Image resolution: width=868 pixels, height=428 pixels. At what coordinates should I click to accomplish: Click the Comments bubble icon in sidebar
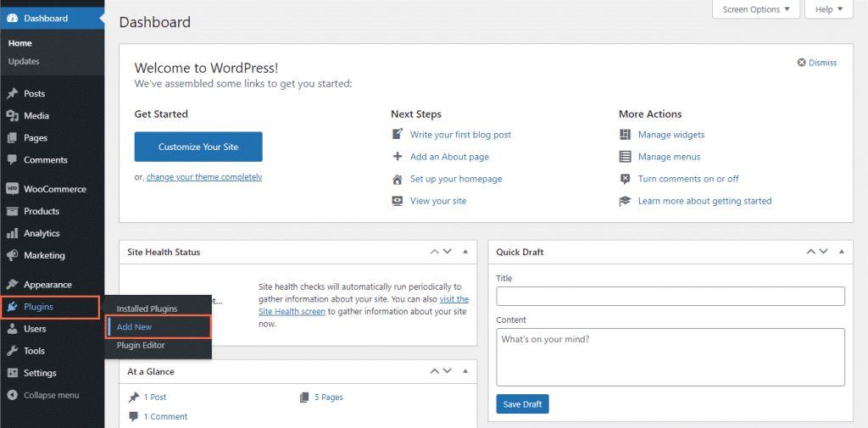coord(12,160)
